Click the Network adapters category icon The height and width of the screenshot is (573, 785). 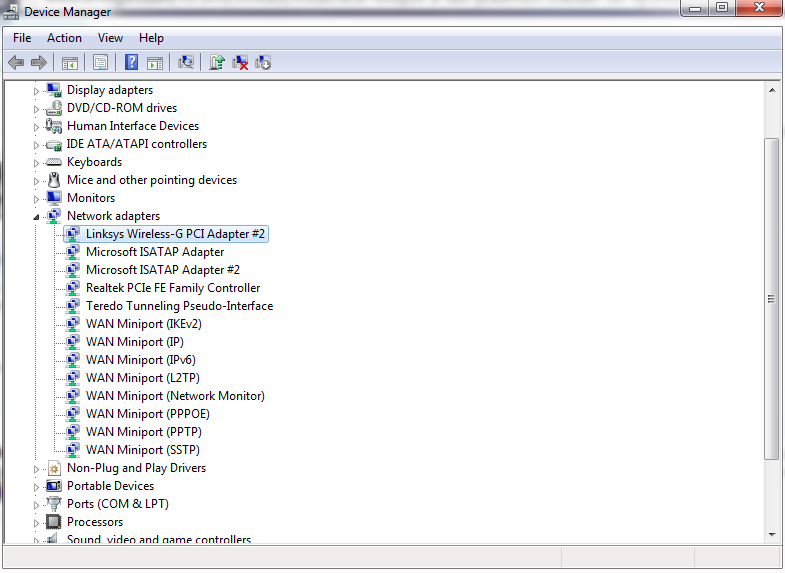(54, 216)
